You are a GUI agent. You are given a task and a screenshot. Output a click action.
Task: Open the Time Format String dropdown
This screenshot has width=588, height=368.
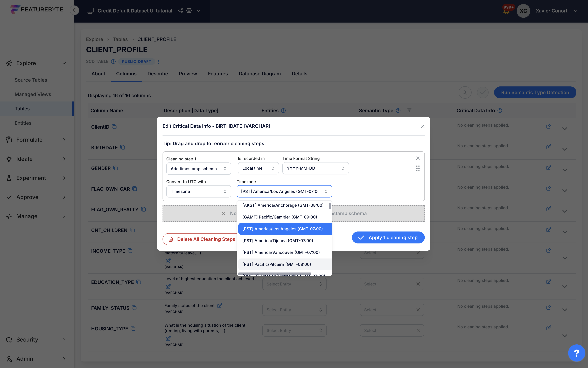[315, 168]
